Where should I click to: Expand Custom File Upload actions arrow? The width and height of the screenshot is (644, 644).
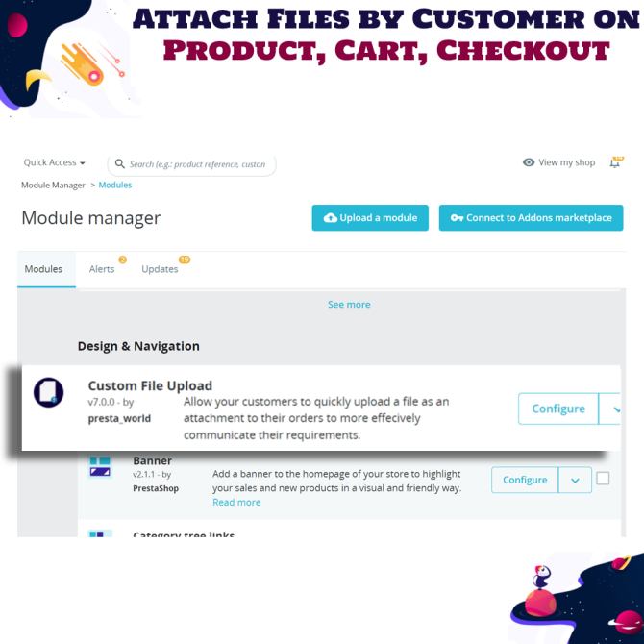tap(609, 409)
